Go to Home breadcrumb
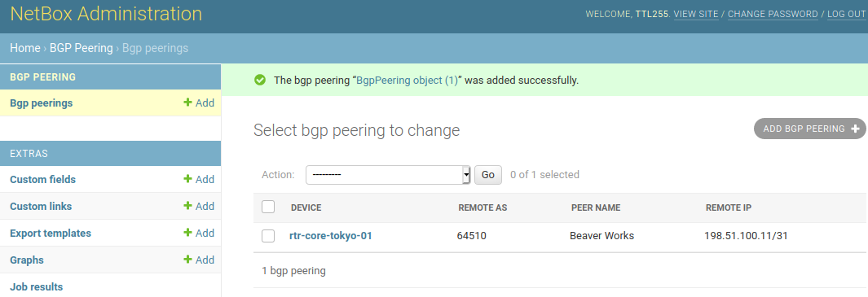868x297 pixels. (x=25, y=48)
